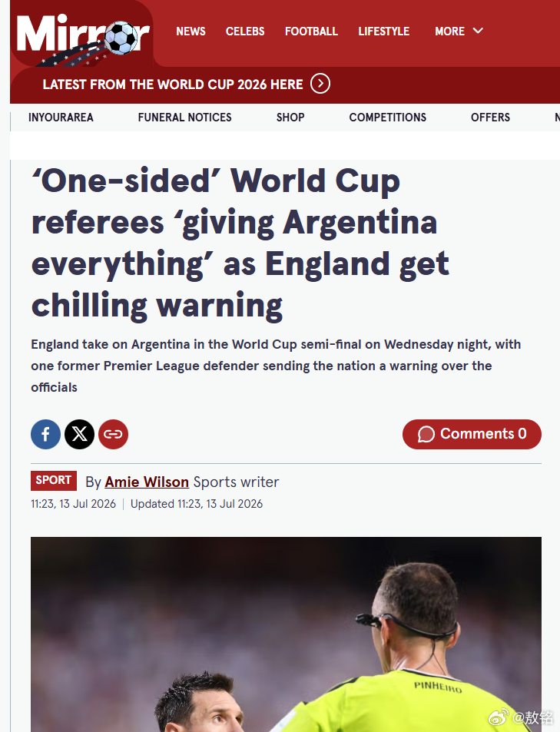Screen dimensions: 560x732
Task: Expand the MORE dropdown chevron
Action: point(478,31)
